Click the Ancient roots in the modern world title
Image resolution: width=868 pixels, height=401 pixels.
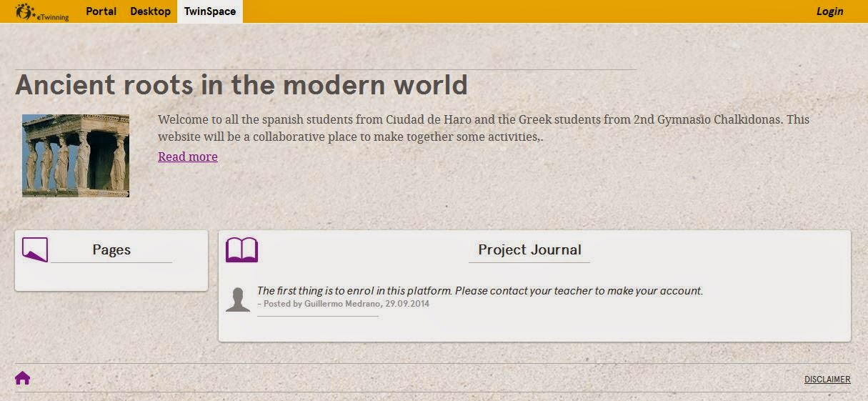241,85
